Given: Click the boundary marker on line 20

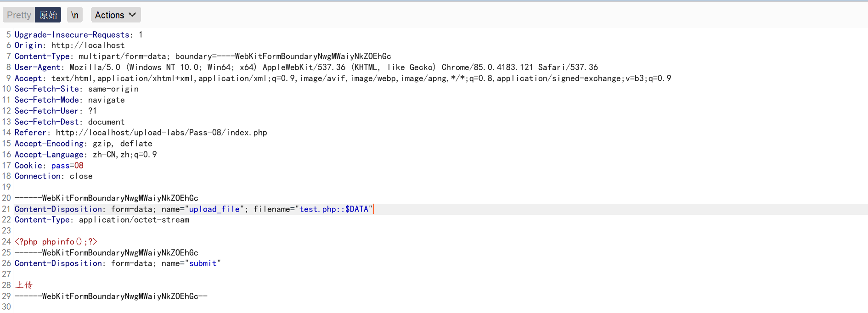Looking at the screenshot, I should (x=106, y=198).
